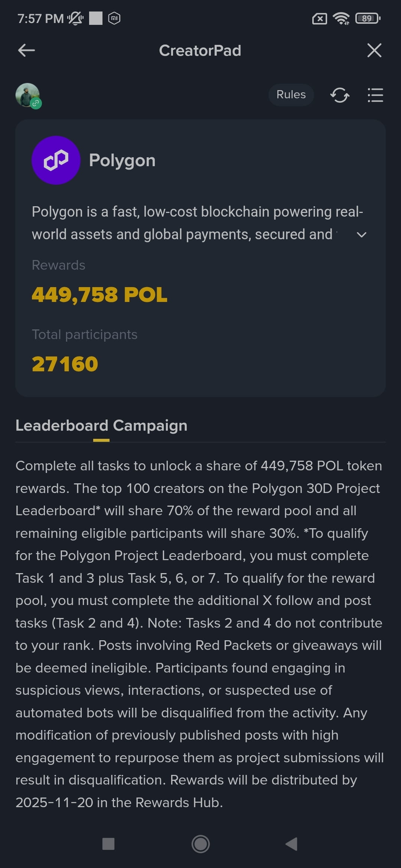
Task: Tap the Android home circle button
Action: [200, 844]
